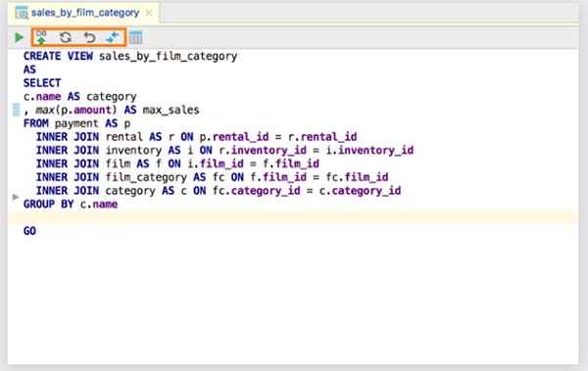Click 'max_sales' alias in the editor

click(171, 111)
